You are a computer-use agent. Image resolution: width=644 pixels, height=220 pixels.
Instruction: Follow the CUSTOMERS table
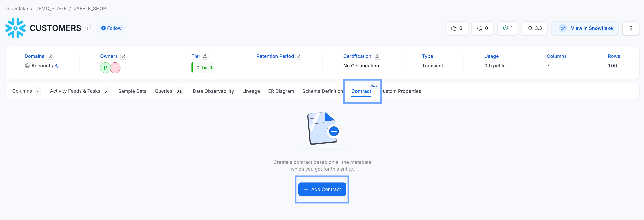(111, 28)
